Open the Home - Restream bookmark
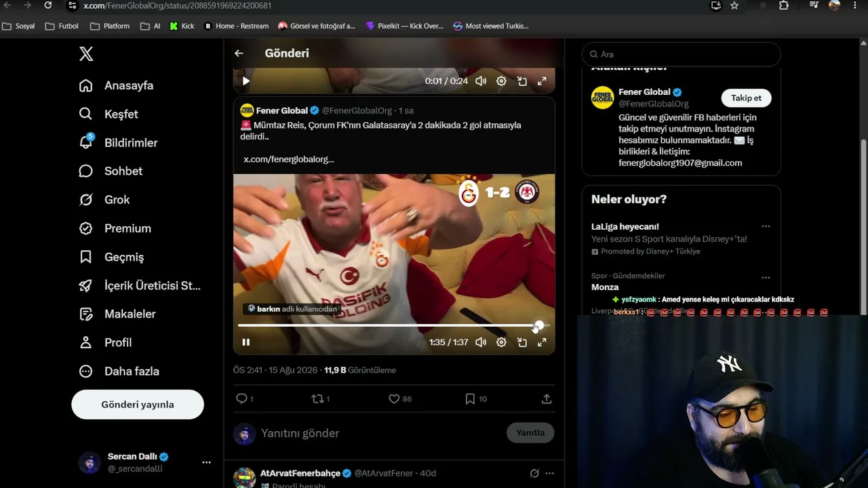Screen dimensions: 868x488 [x=237, y=26]
